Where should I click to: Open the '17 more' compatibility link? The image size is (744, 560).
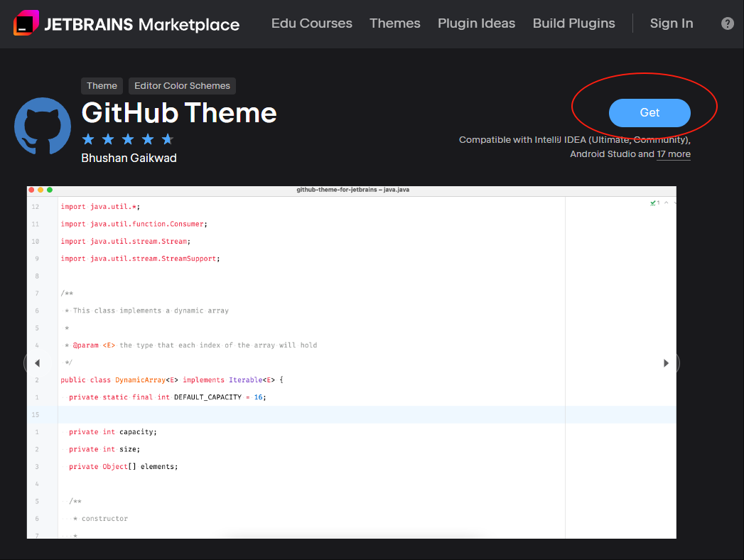[674, 154]
